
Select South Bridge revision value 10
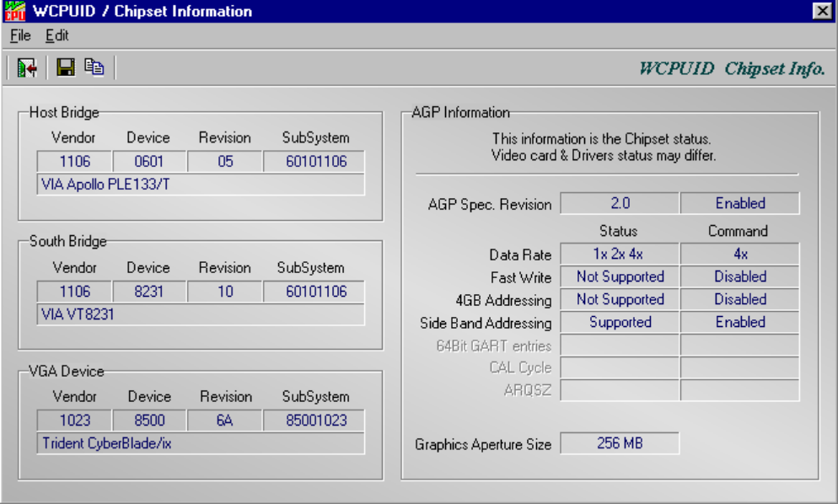pyautogui.click(x=225, y=292)
